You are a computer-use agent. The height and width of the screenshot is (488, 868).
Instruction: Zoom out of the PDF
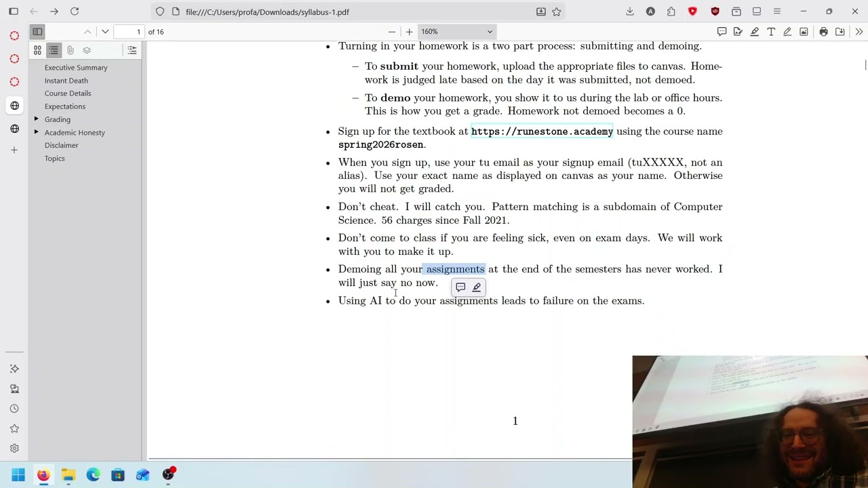tap(391, 32)
